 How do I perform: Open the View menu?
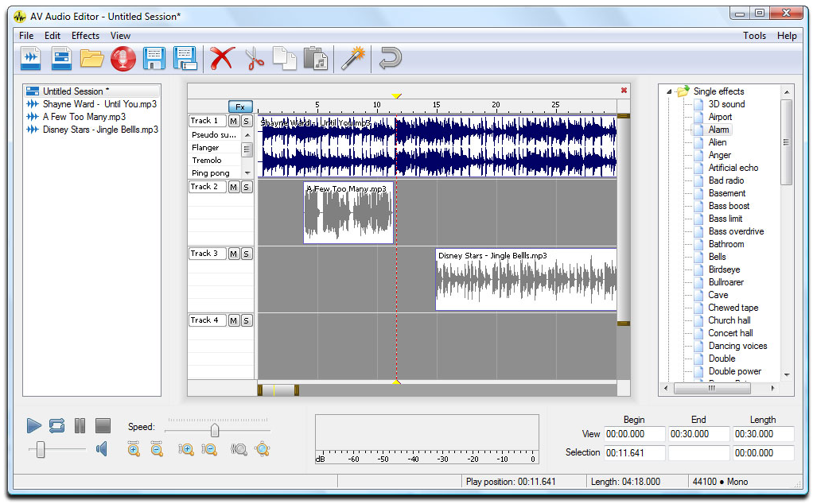click(x=120, y=36)
